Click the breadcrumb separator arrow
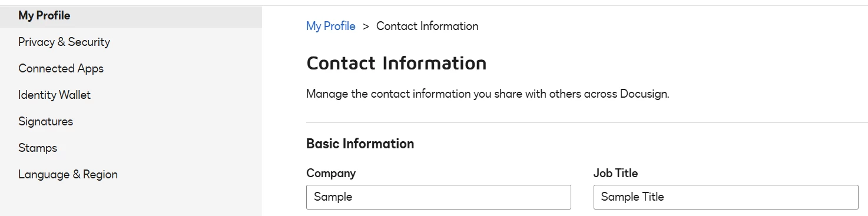 tap(366, 26)
